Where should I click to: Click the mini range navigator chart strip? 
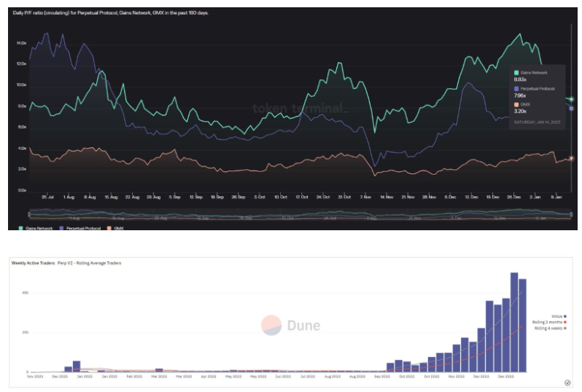click(300, 214)
